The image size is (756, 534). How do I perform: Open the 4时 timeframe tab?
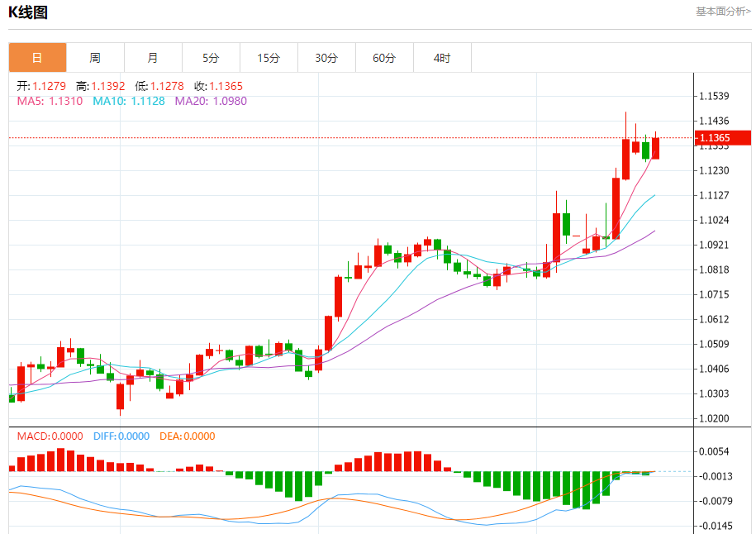pyautogui.click(x=443, y=57)
